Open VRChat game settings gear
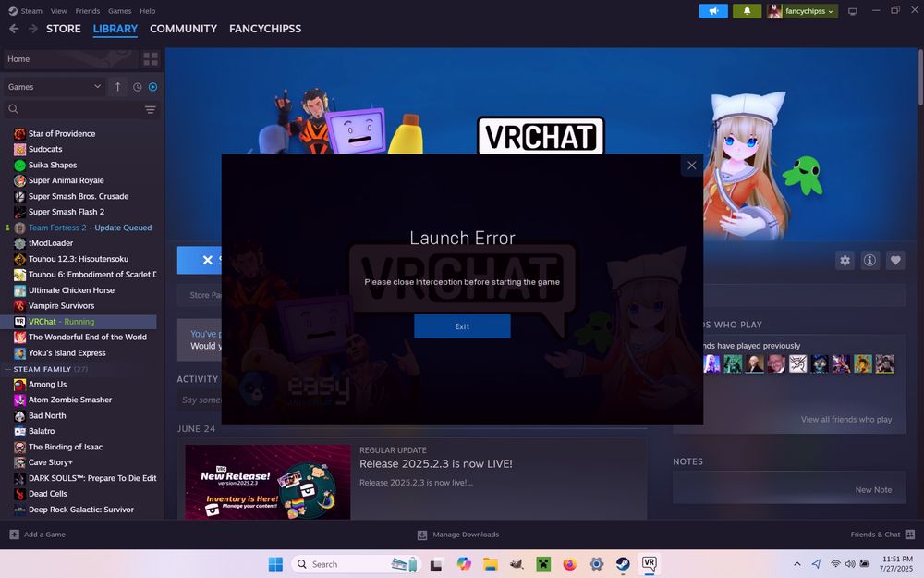The height and width of the screenshot is (578, 924). tap(845, 260)
